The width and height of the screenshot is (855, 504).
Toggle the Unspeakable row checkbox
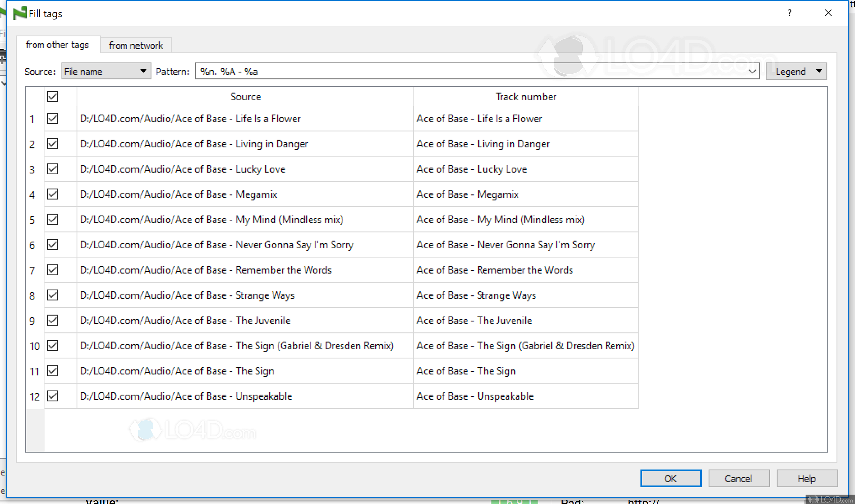pos(53,396)
